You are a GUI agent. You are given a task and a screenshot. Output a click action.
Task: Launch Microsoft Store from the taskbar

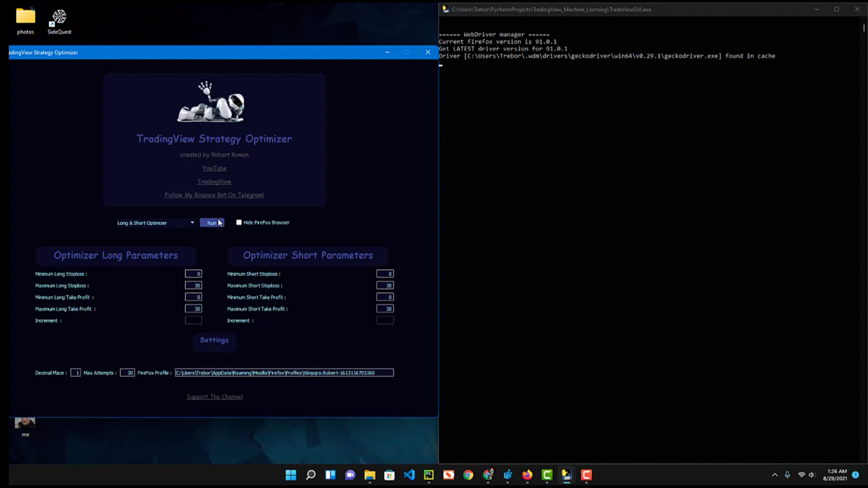(x=390, y=475)
